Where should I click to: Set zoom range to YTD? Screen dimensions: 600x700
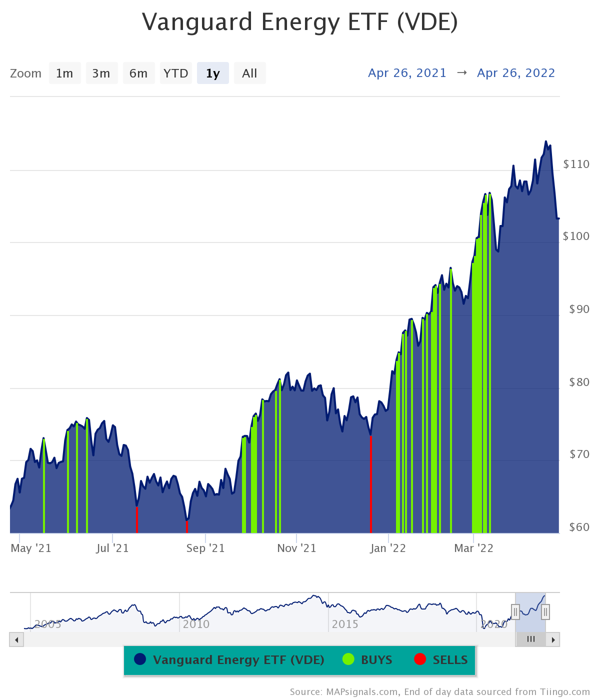pos(175,73)
